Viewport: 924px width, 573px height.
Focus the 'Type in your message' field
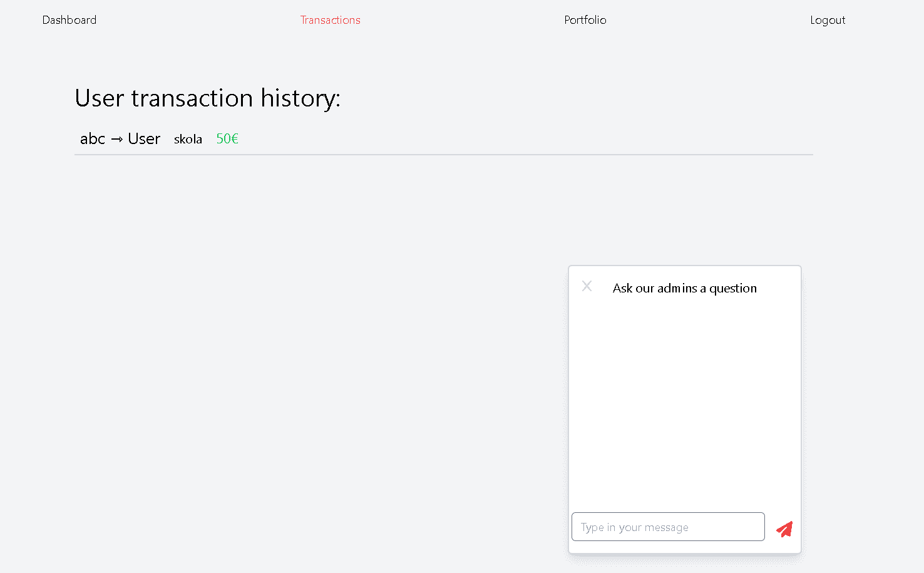point(667,527)
